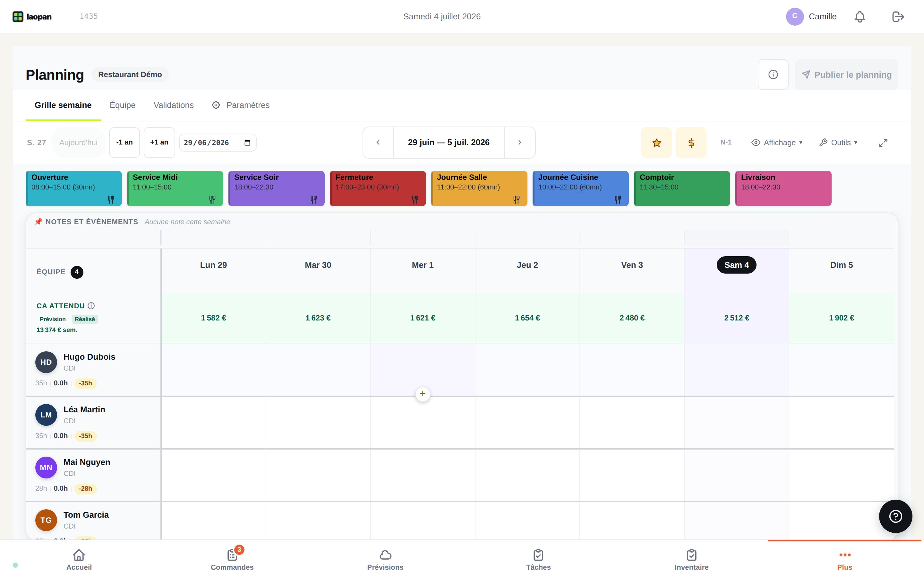This screenshot has width=924, height=578.
Task: Click Publier le planning
Action: (846, 74)
